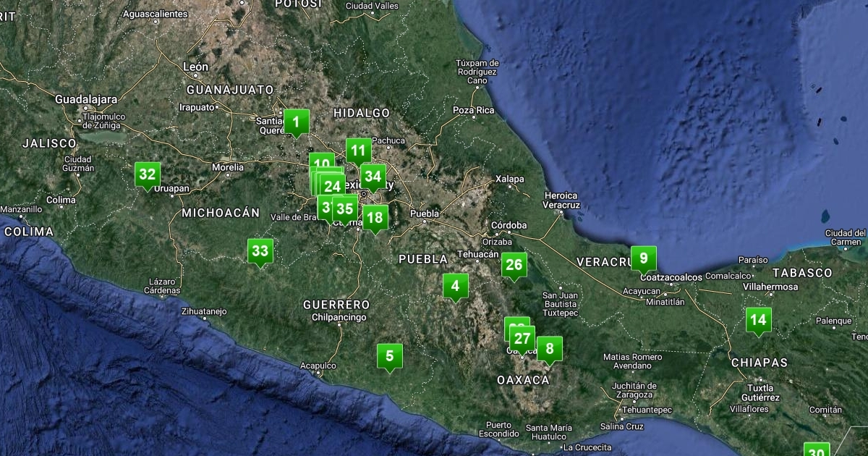Select marker 32 near Uruapan

click(x=148, y=174)
